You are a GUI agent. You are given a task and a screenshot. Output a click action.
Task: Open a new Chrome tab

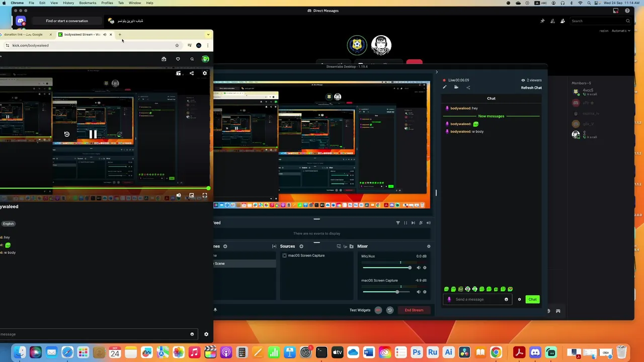point(120,35)
